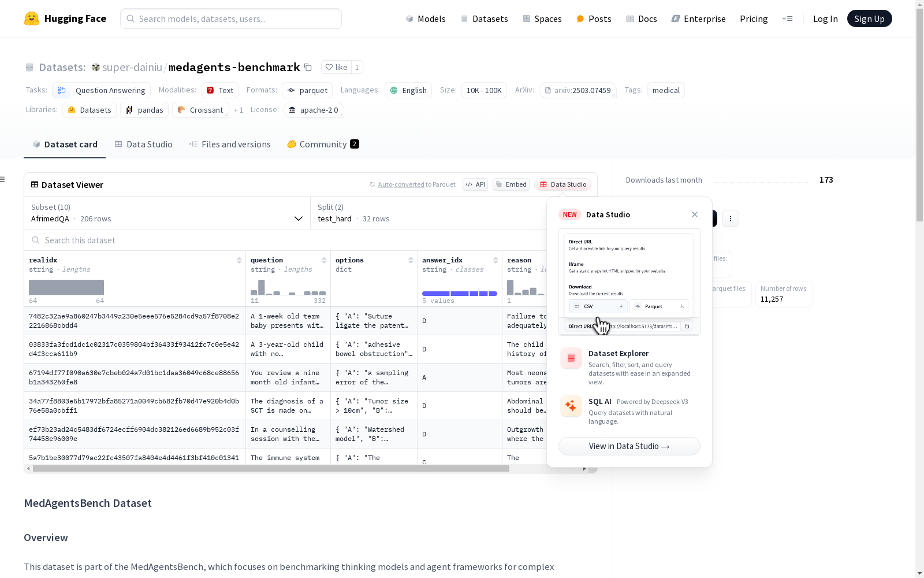Image resolution: width=924 pixels, height=578 pixels.
Task: Select the Datasets library tag
Action: [x=90, y=110]
